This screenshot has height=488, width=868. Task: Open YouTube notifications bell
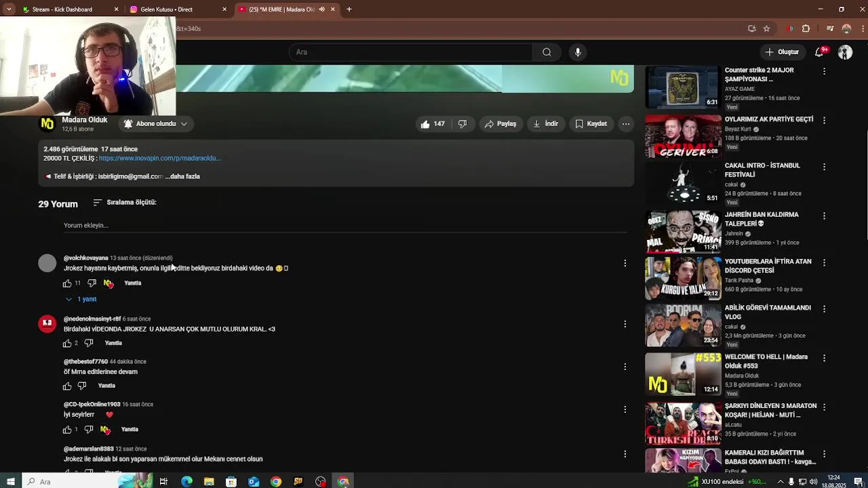pyautogui.click(x=819, y=52)
